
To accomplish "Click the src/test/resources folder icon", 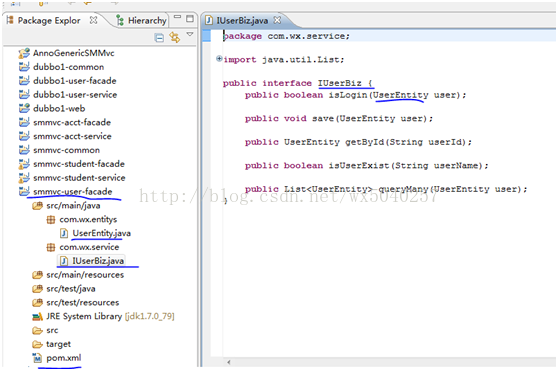I will point(37,303).
